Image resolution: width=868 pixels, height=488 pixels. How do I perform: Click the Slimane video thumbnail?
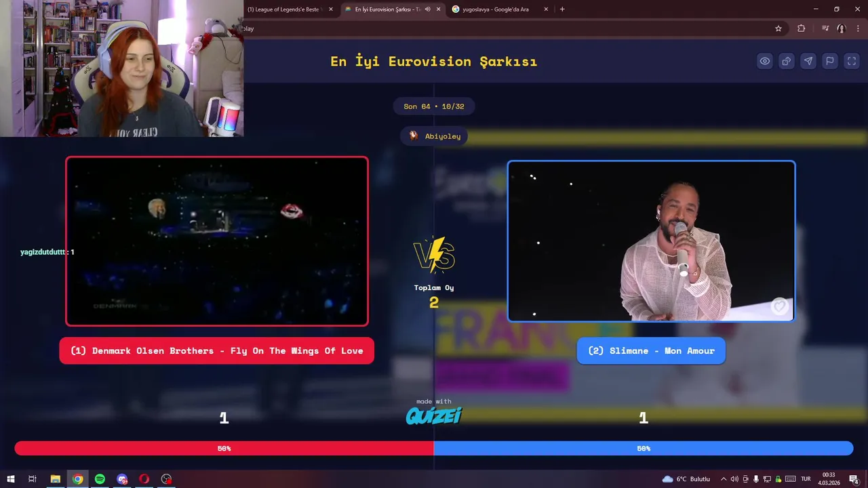pos(651,241)
